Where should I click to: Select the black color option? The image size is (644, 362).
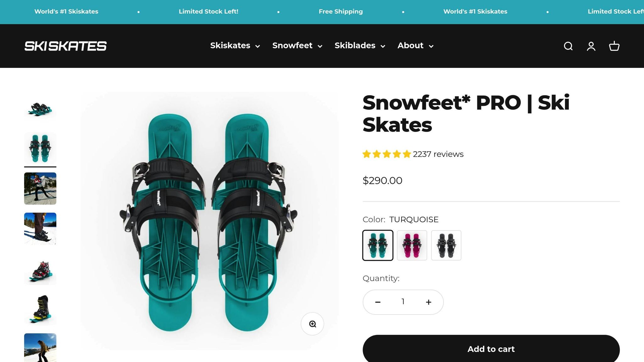(446, 245)
